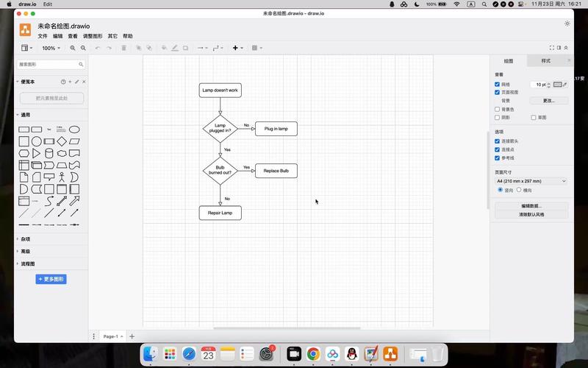Click the zoom in magnifier icon
This screenshot has width=588, height=368.
[x=73, y=48]
